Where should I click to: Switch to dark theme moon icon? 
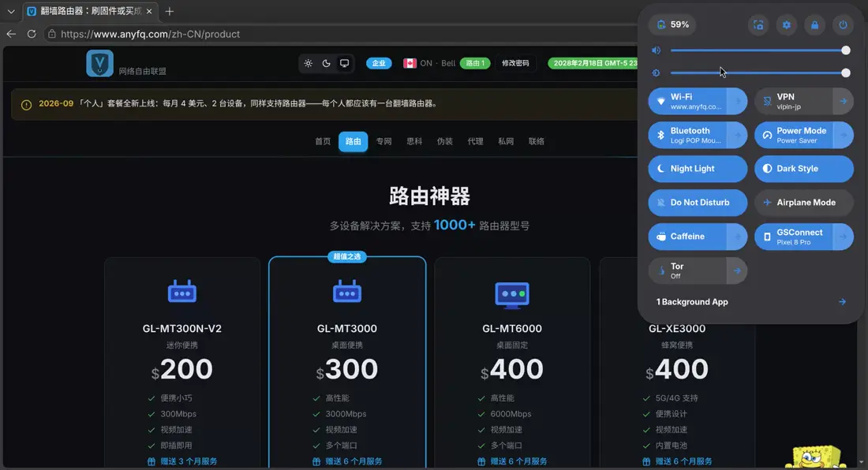[326, 63]
